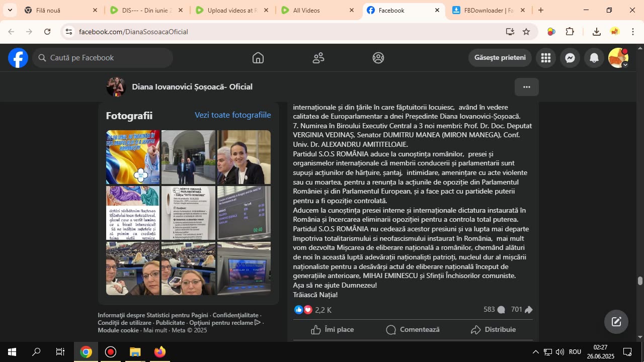
Task: Open the account profile avatar menu
Action: [x=618, y=58]
